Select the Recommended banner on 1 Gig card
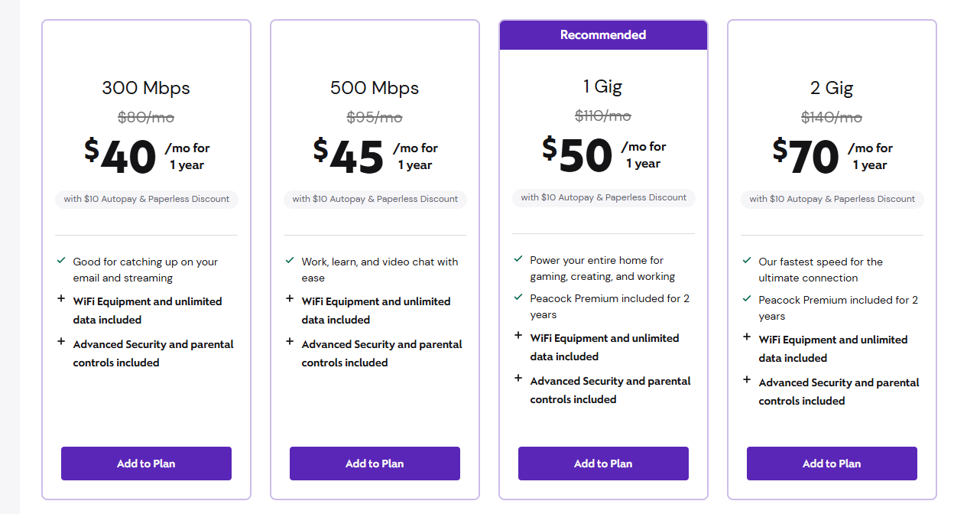The image size is (980, 514). [603, 35]
